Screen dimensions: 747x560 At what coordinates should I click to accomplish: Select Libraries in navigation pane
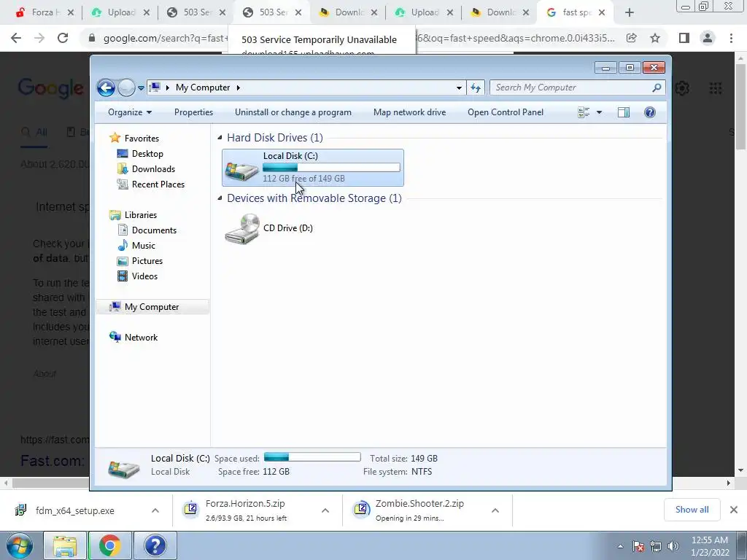tap(141, 215)
